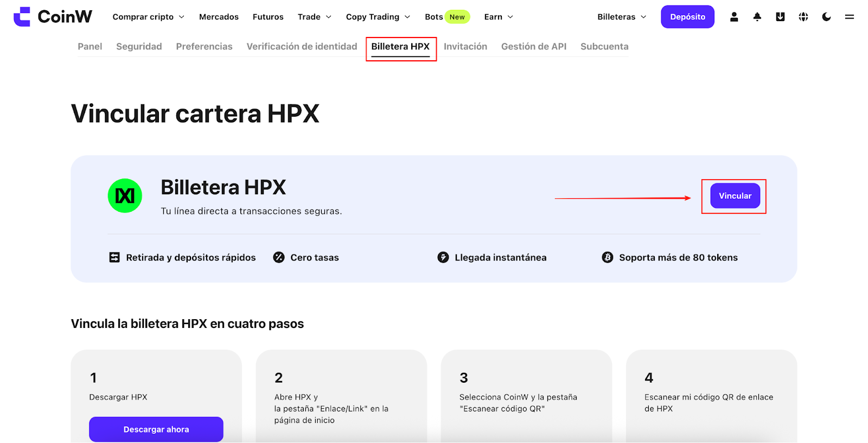The height and width of the screenshot is (443, 868).
Task: Expand the Copy Trading dropdown
Action: pyautogui.click(x=378, y=17)
